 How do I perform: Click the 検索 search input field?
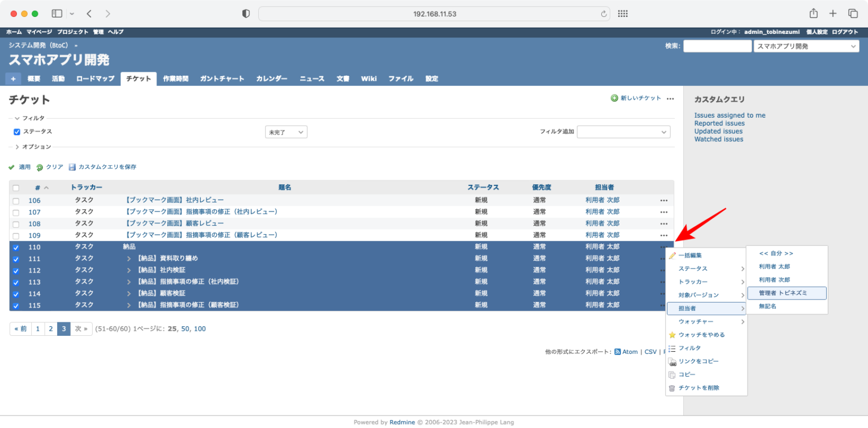[717, 46]
